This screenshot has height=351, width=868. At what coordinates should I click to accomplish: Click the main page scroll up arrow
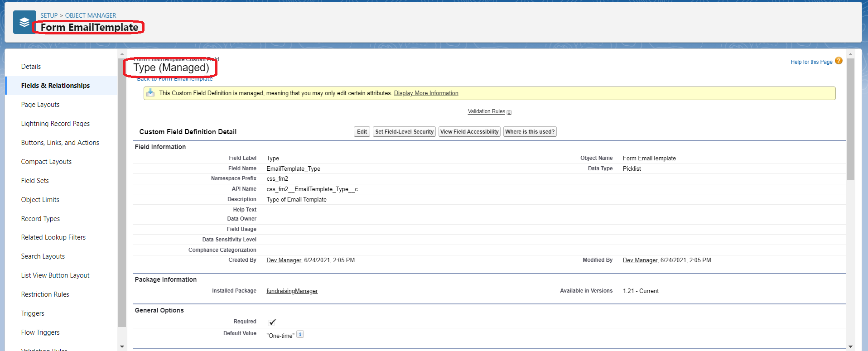click(x=850, y=54)
